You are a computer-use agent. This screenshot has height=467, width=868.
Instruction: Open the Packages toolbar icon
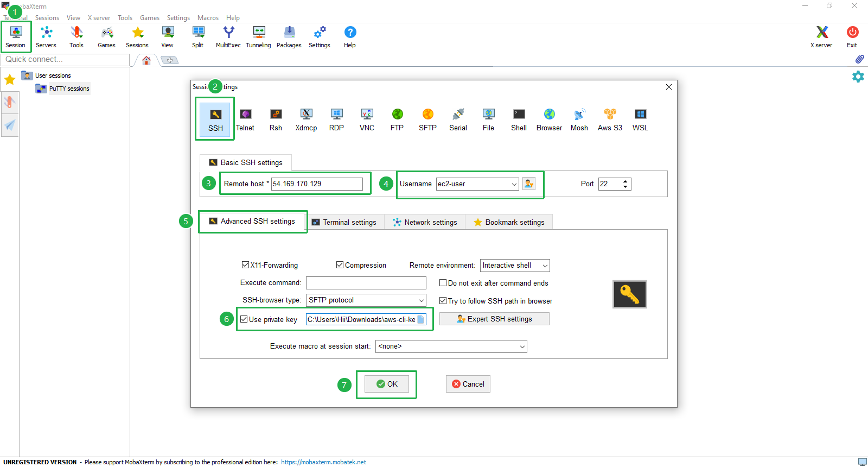pos(289,37)
